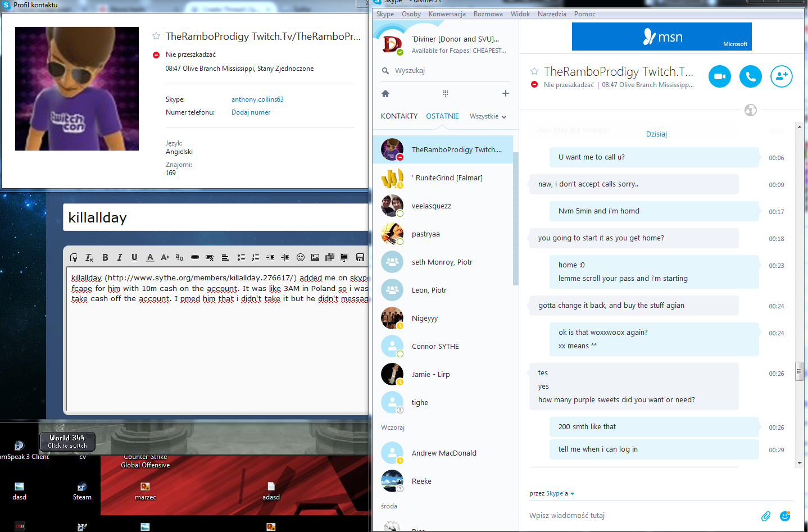
Task: Open the Narzędzia menu
Action: pos(552,14)
